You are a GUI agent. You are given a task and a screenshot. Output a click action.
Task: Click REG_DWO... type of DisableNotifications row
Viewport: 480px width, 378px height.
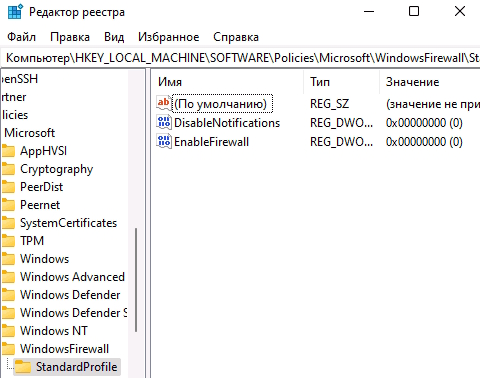pos(341,123)
